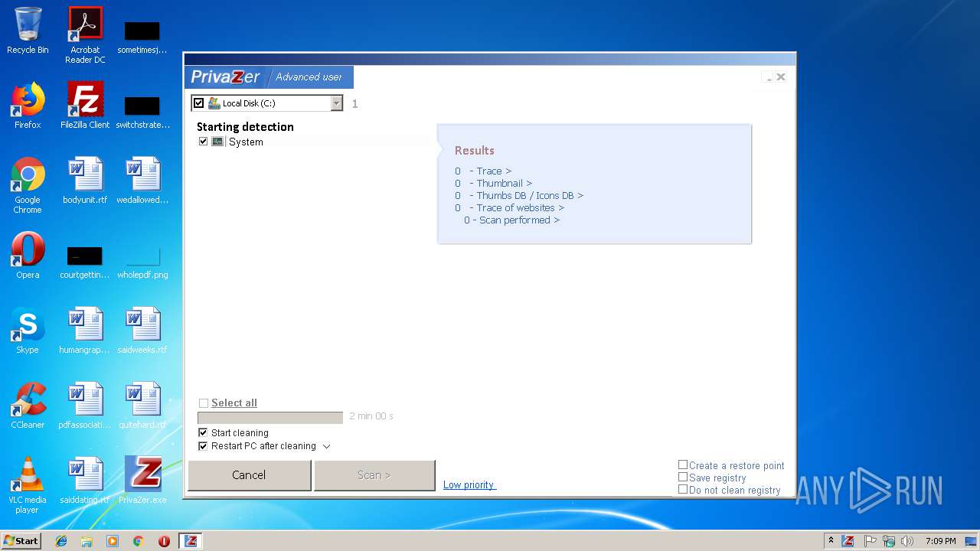Open CCleaner desktop shortcut
This screenshot has height=551, width=980.
tap(28, 406)
